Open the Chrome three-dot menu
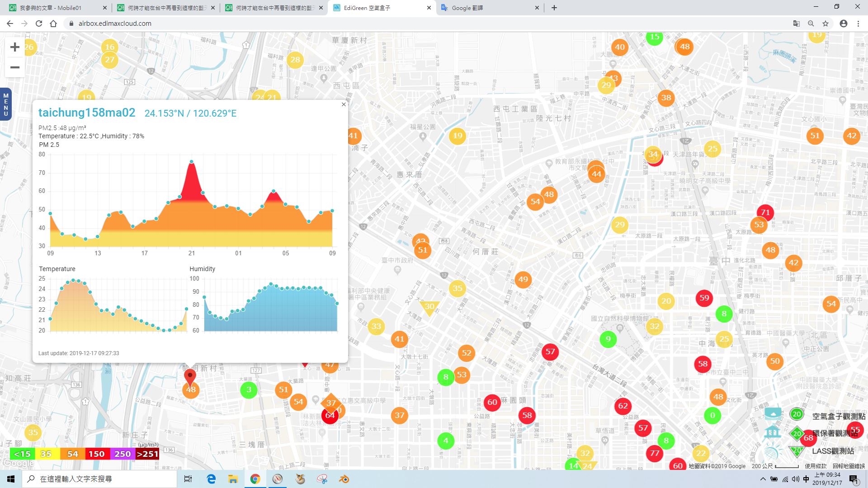868x488 pixels. pyautogui.click(x=858, y=23)
